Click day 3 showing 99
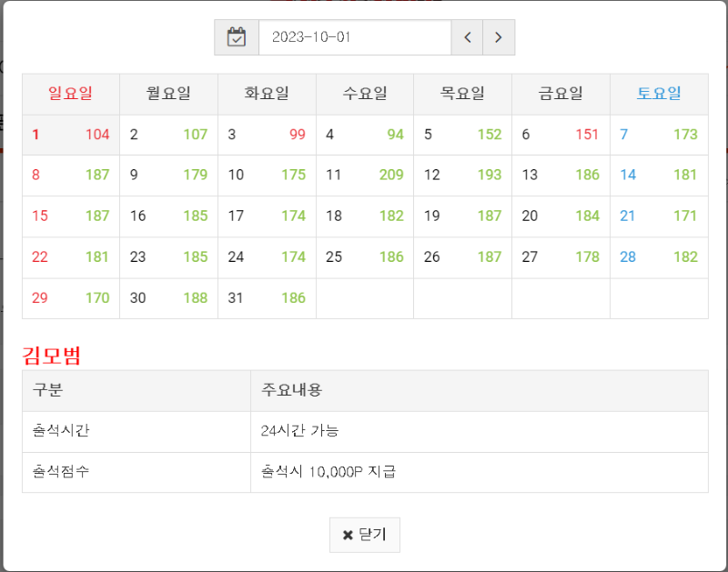Image resolution: width=728 pixels, height=572 pixels. [267, 135]
